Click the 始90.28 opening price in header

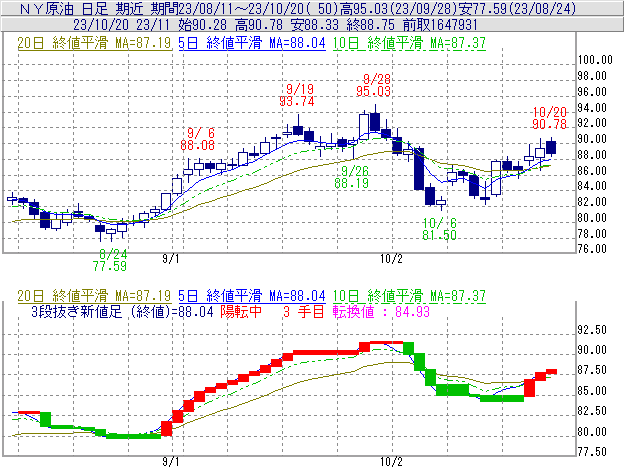click(x=202, y=25)
